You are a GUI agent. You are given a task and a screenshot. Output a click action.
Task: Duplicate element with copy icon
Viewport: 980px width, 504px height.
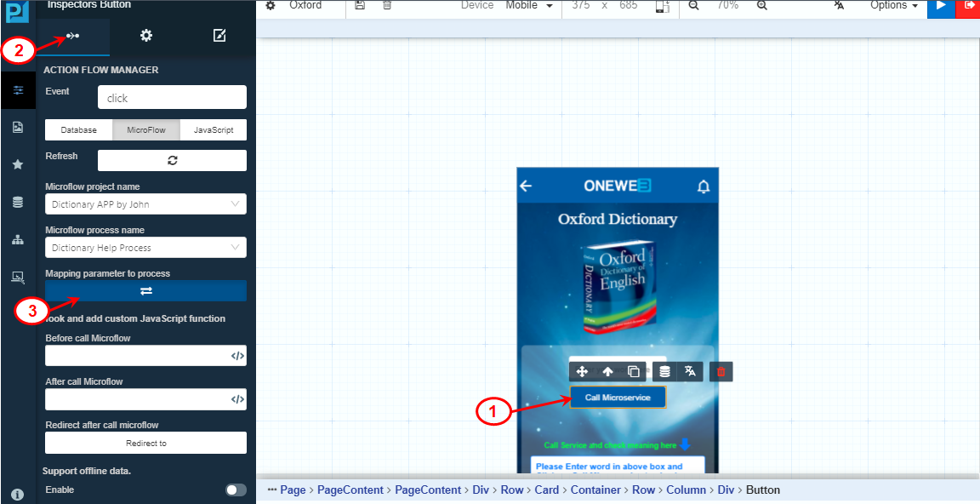tap(634, 371)
